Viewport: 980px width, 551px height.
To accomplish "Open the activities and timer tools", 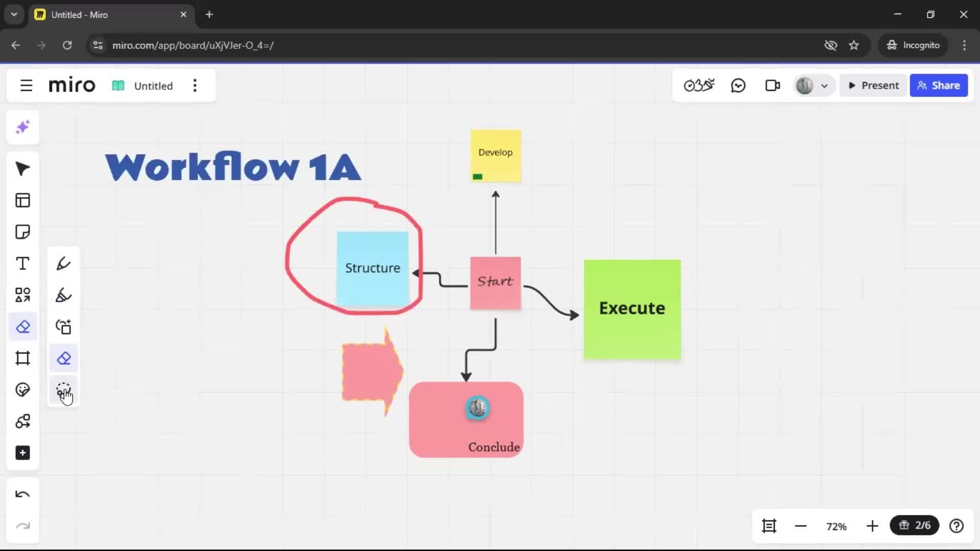I will click(699, 86).
